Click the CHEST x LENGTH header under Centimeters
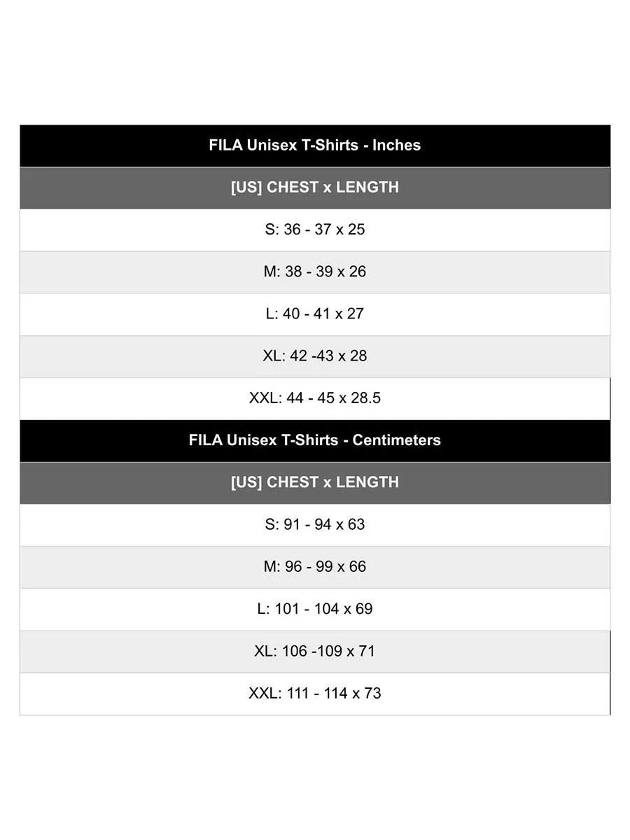630x840 pixels. pyautogui.click(x=314, y=482)
